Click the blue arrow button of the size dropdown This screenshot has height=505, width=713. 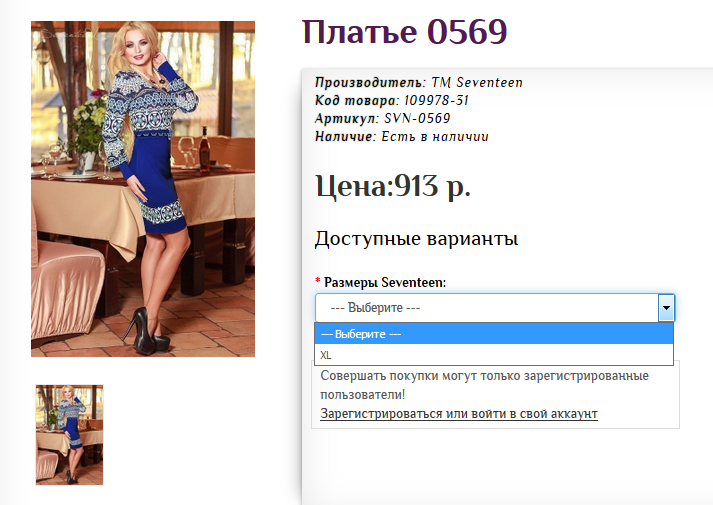tap(666, 308)
